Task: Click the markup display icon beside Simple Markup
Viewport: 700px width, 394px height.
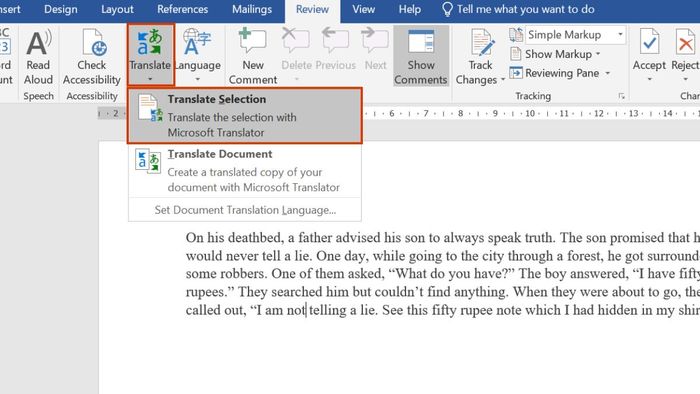Action: 516,34
